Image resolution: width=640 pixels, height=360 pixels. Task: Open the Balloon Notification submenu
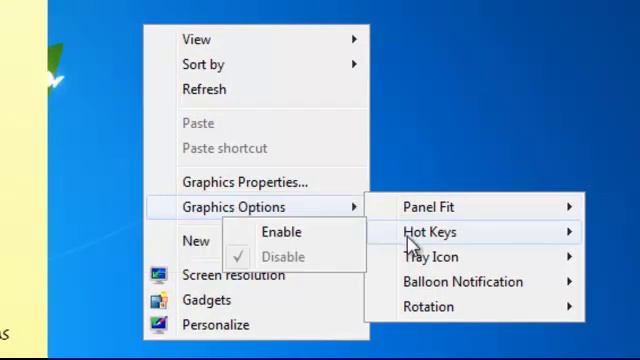tap(475, 282)
